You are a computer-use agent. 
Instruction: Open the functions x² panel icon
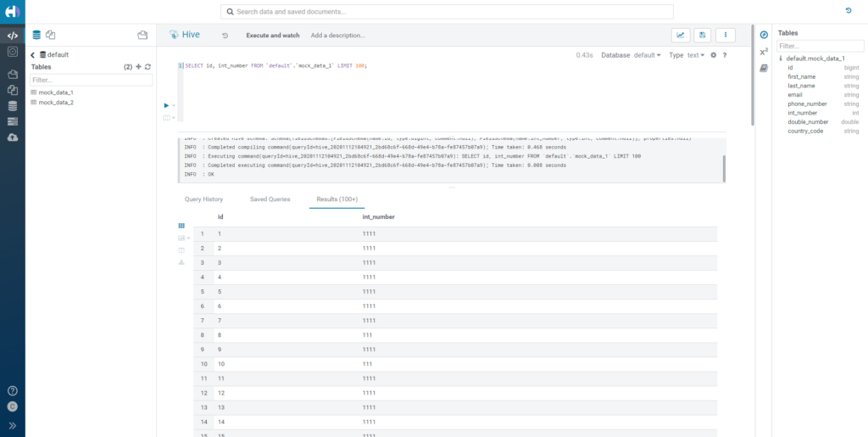tap(764, 52)
